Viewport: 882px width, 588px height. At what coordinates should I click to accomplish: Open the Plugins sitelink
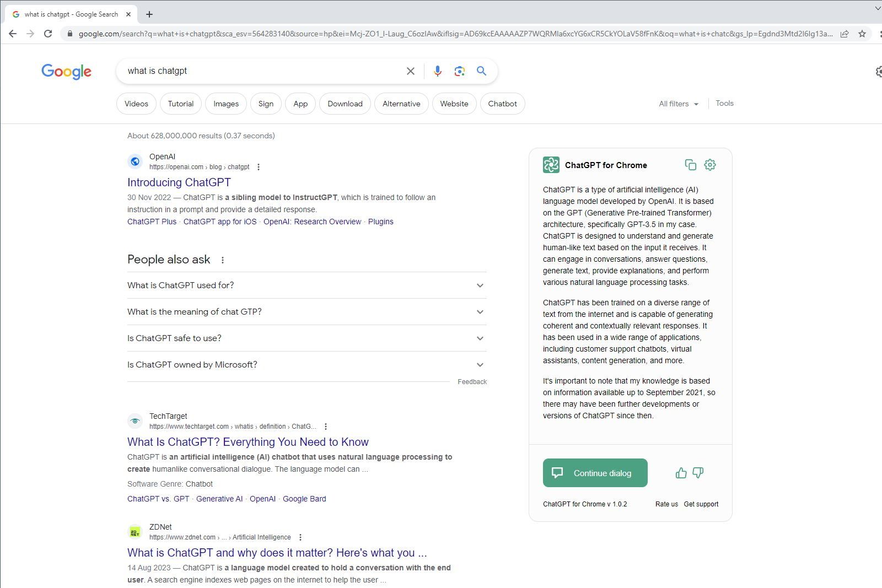tap(381, 222)
